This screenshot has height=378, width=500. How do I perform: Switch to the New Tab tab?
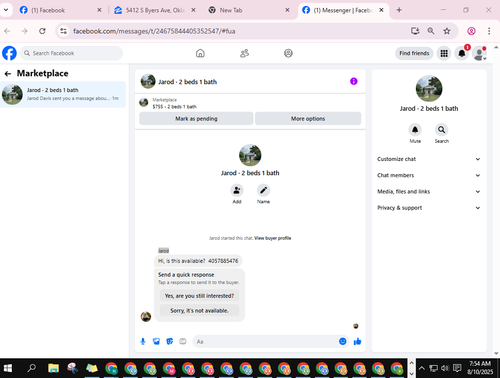[248, 10]
